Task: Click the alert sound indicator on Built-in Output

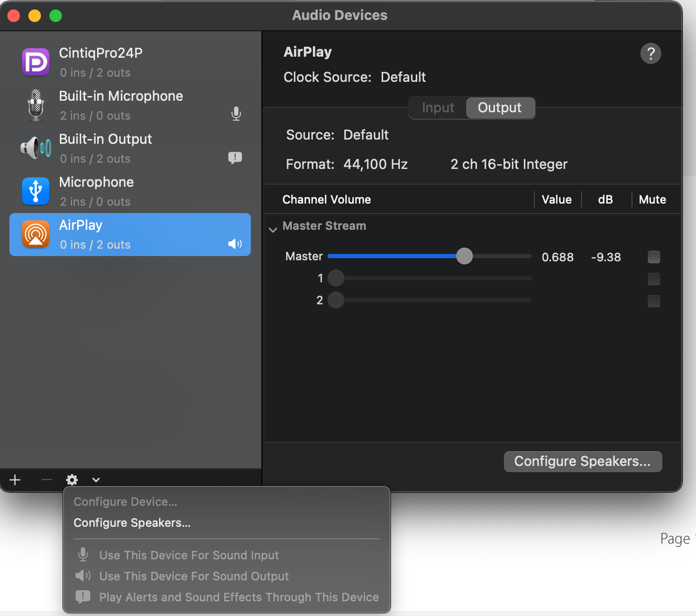Action: pos(235,157)
